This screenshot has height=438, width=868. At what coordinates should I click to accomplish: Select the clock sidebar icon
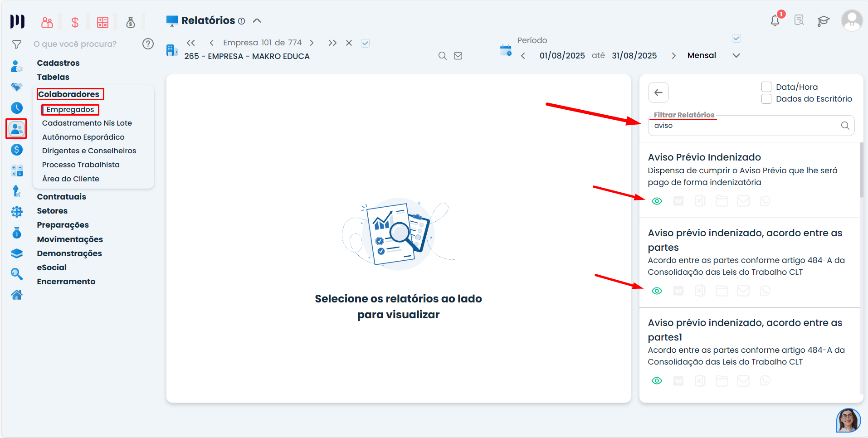click(17, 108)
